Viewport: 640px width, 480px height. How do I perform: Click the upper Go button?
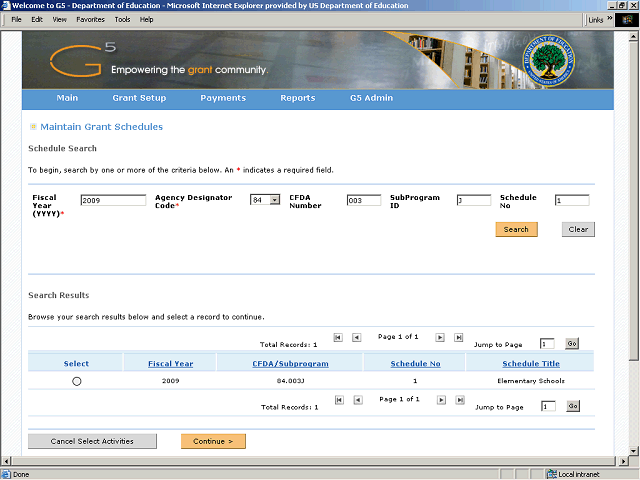[572, 344]
